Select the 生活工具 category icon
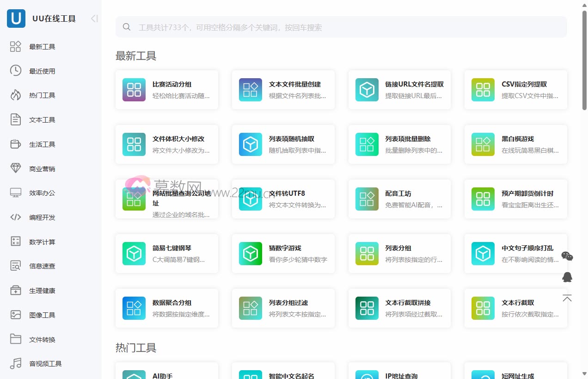This screenshot has width=588, height=379. 15,144
